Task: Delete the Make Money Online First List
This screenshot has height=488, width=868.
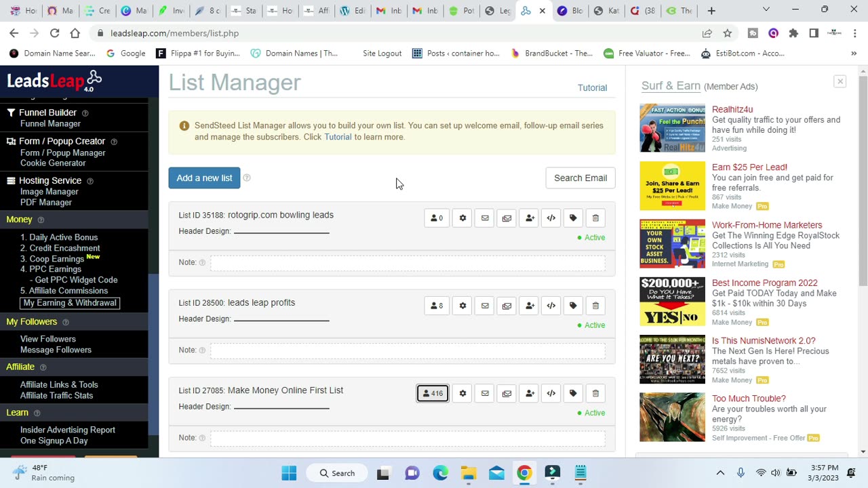Action: click(595, 393)
